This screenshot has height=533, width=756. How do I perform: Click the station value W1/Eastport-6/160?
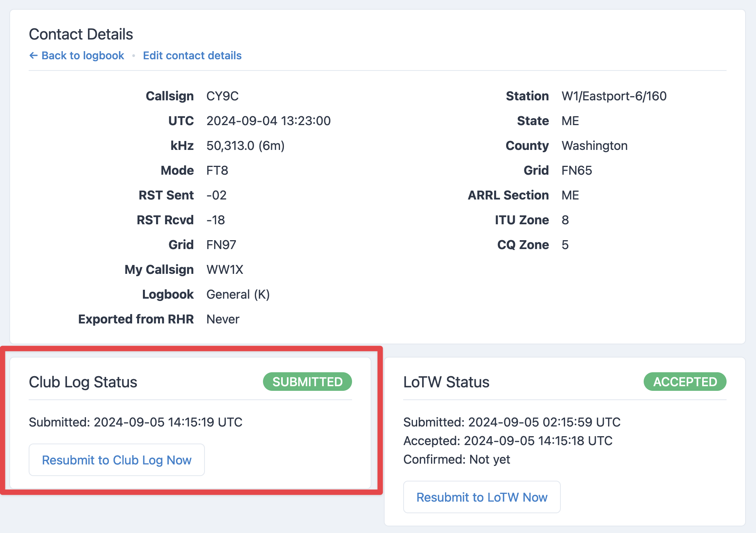pyautogui.click(x=614, y=96)
